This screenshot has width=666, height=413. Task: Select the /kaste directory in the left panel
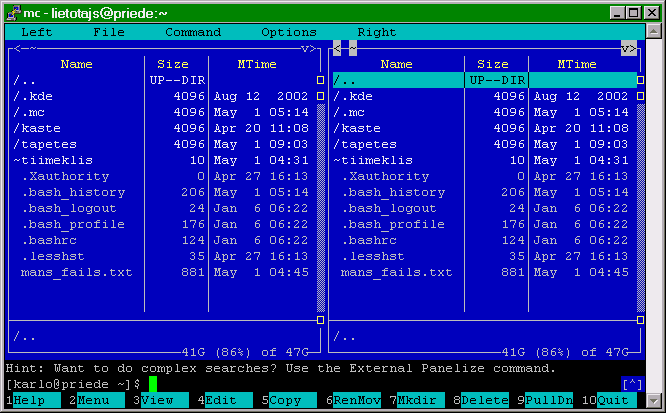164,128
